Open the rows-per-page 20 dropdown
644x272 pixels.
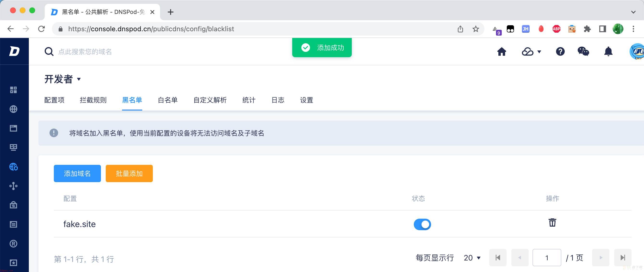(x=472, y=258)
